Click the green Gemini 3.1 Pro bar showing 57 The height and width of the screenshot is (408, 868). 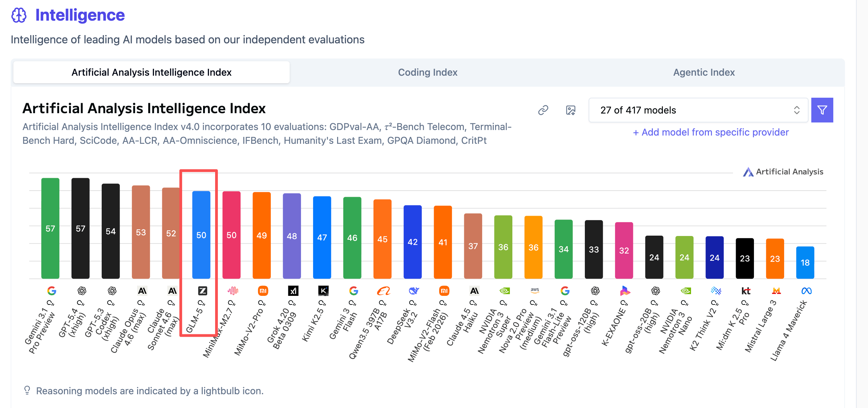pos(50,228)
